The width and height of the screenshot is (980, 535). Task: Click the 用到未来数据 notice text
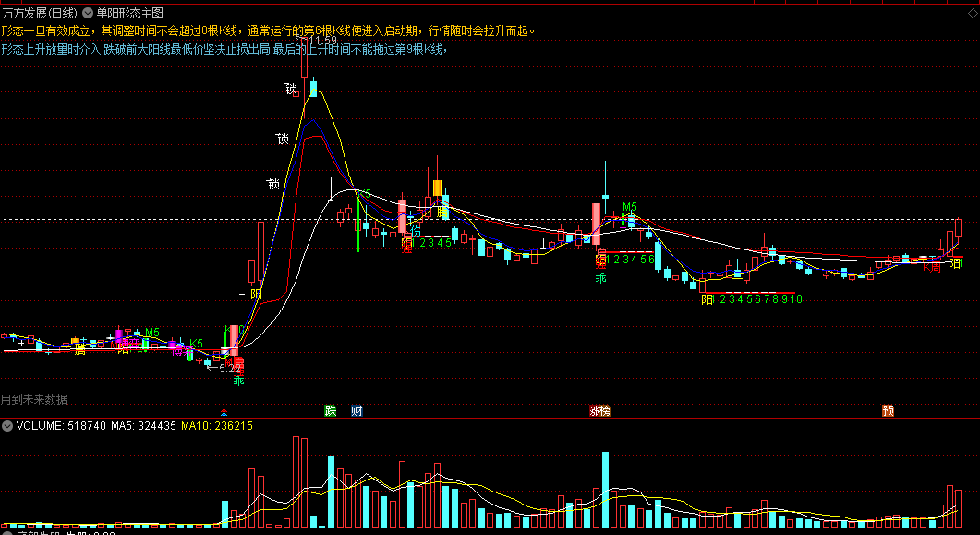(34, 399)
